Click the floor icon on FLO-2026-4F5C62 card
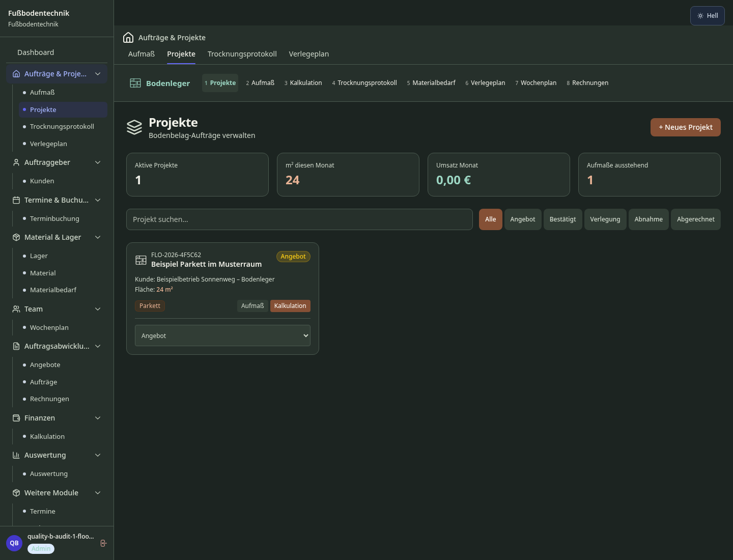The image size is (733, 560). coord(141,260)
